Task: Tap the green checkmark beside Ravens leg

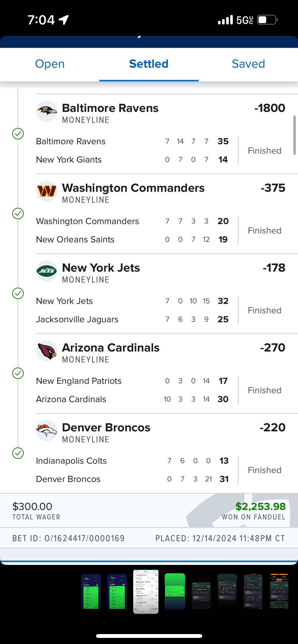Action: click(x=18, y=134)
